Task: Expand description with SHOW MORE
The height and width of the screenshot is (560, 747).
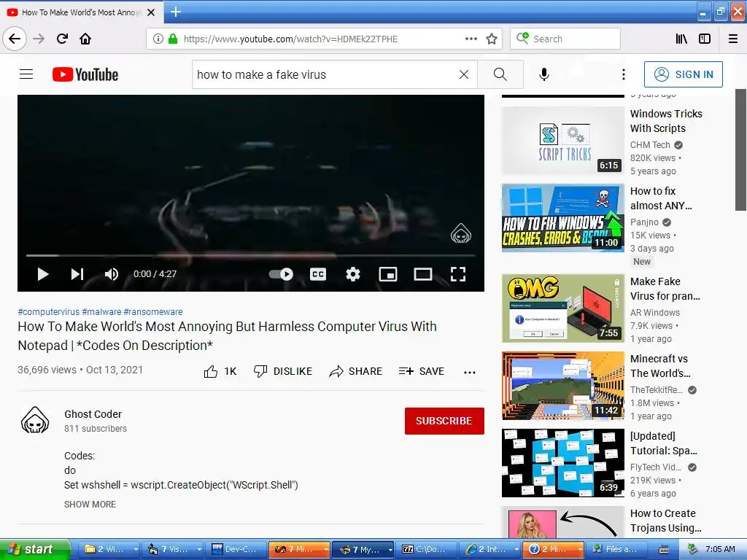Action: (90, 505)
